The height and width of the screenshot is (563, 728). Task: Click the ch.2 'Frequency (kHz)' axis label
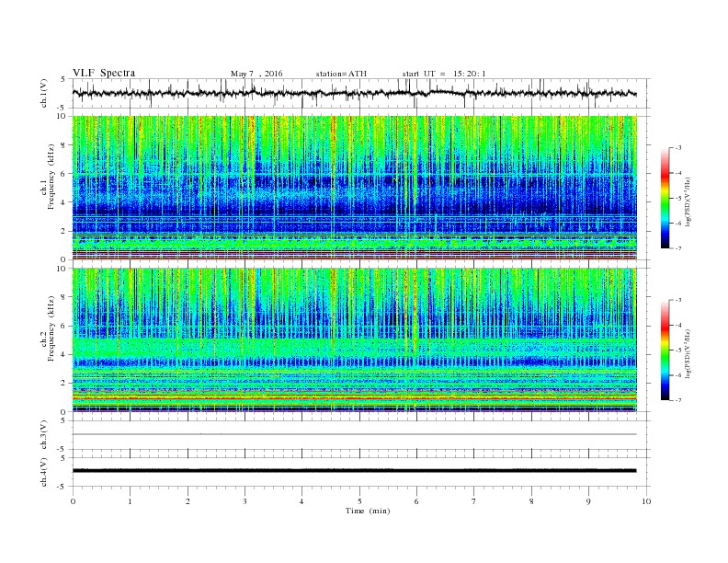click(51, 328)
